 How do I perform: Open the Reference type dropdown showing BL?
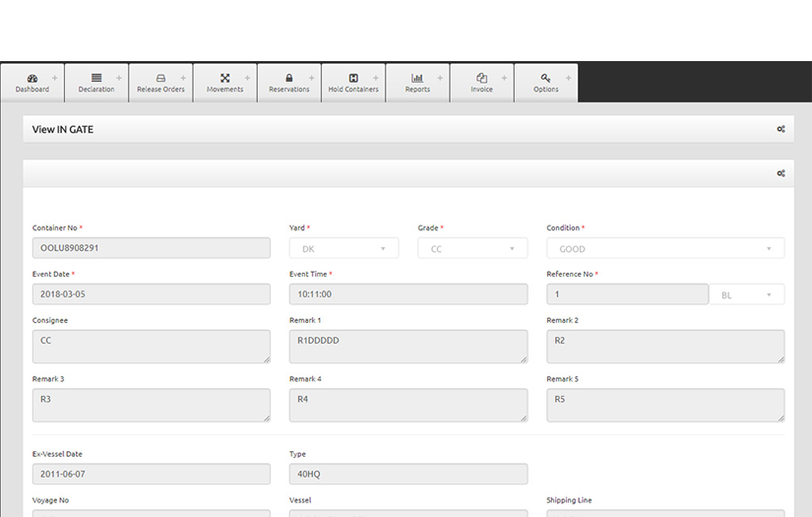point(747,294)
